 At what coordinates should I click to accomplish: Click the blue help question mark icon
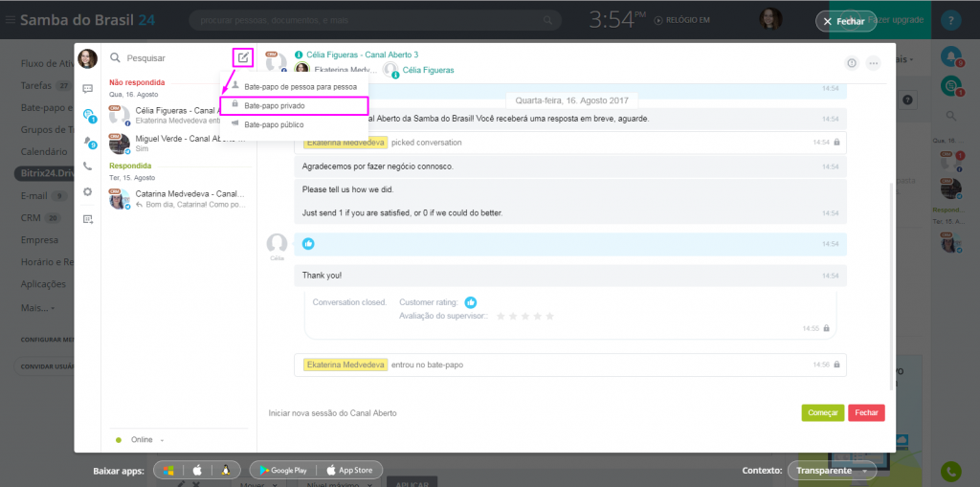pos(951,21)
